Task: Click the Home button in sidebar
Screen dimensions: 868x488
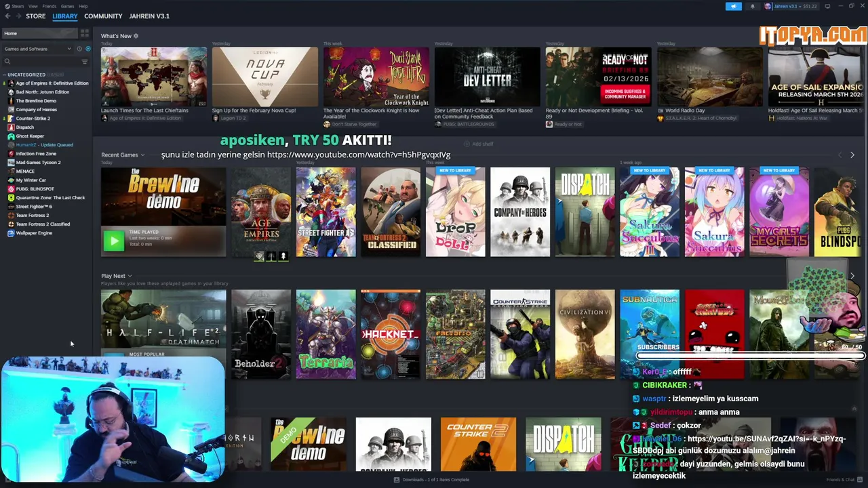Action: pyautogui.click(x=39, y=33)
